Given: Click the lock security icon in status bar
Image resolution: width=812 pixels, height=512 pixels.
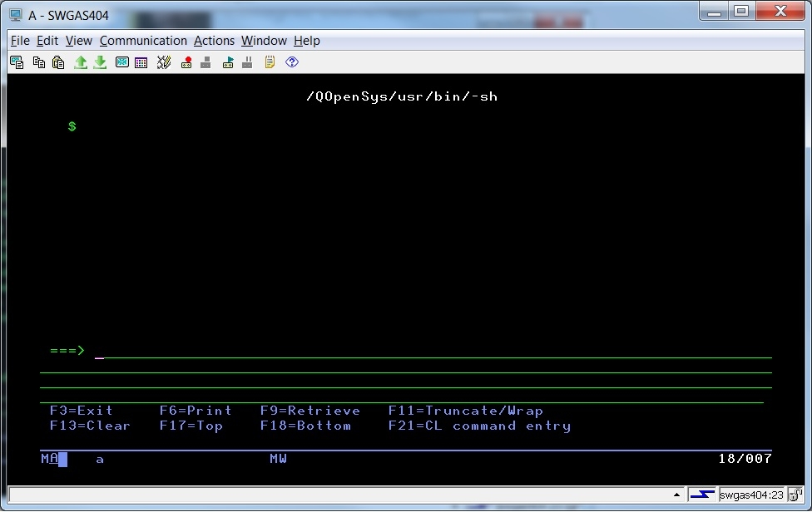Looking at the screenshot, I should tap(795, 495).
